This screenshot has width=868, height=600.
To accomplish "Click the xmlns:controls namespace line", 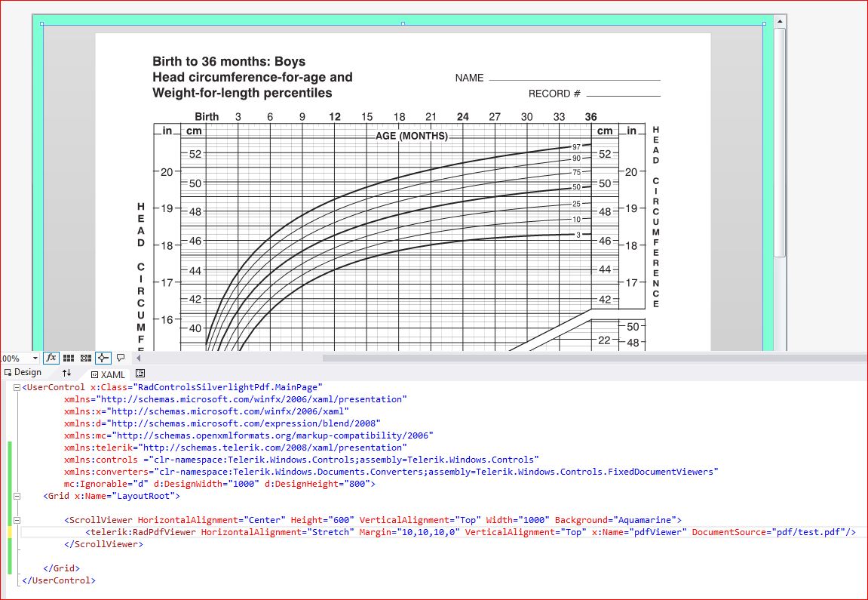I will point(301,460).
